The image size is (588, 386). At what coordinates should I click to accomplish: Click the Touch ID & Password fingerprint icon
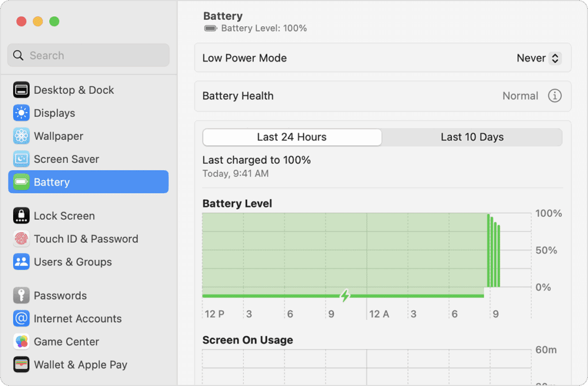(21, 238)
